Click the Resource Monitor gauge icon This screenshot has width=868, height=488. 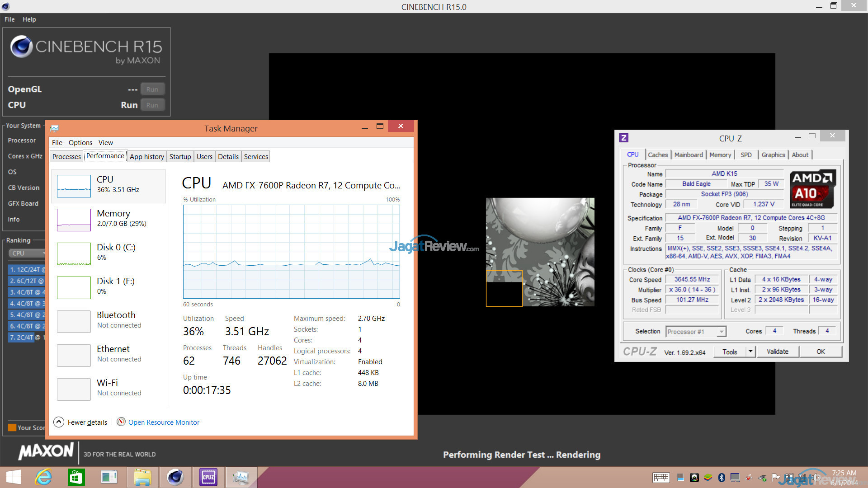point(121,422)
